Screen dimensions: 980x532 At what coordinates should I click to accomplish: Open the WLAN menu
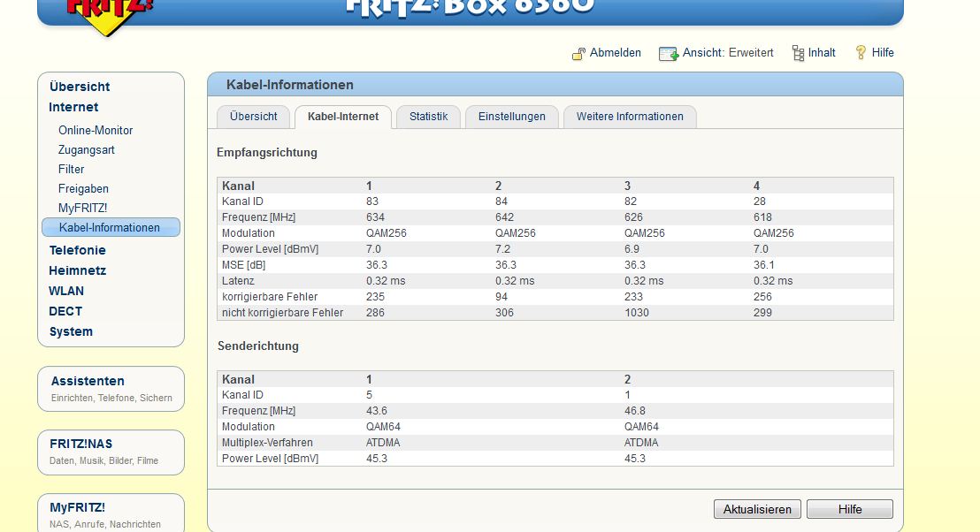[66, 291]
